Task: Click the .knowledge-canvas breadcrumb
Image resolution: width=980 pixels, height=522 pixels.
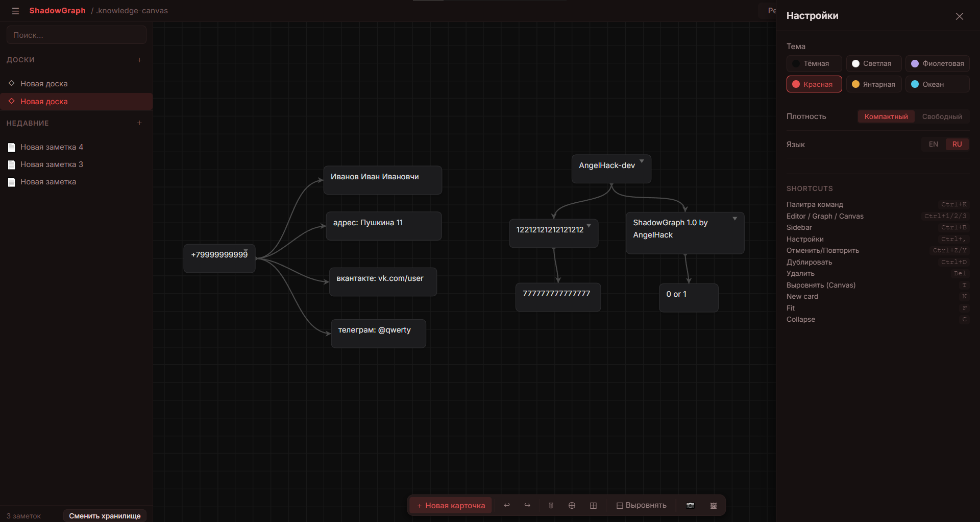Action: tap(132, 11)
